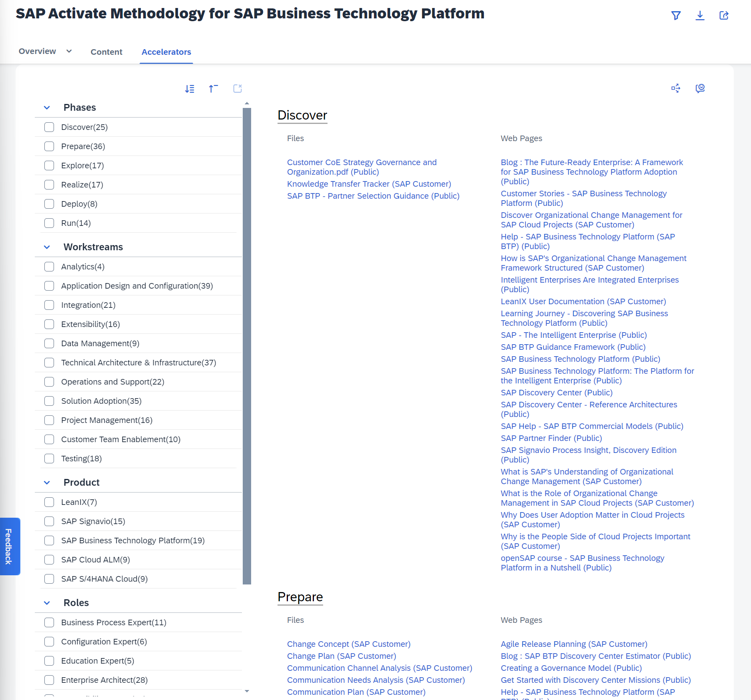
Task: Open LeanIX User Documentation link
Action: (583, 301)
